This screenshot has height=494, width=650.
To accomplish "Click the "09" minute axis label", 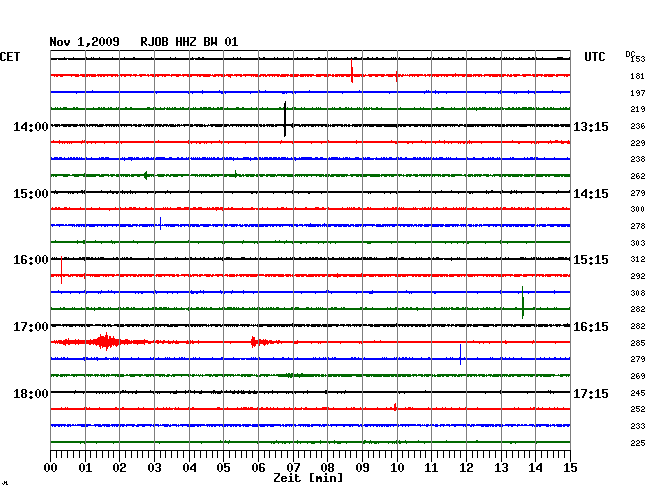I will pos(362,468).
